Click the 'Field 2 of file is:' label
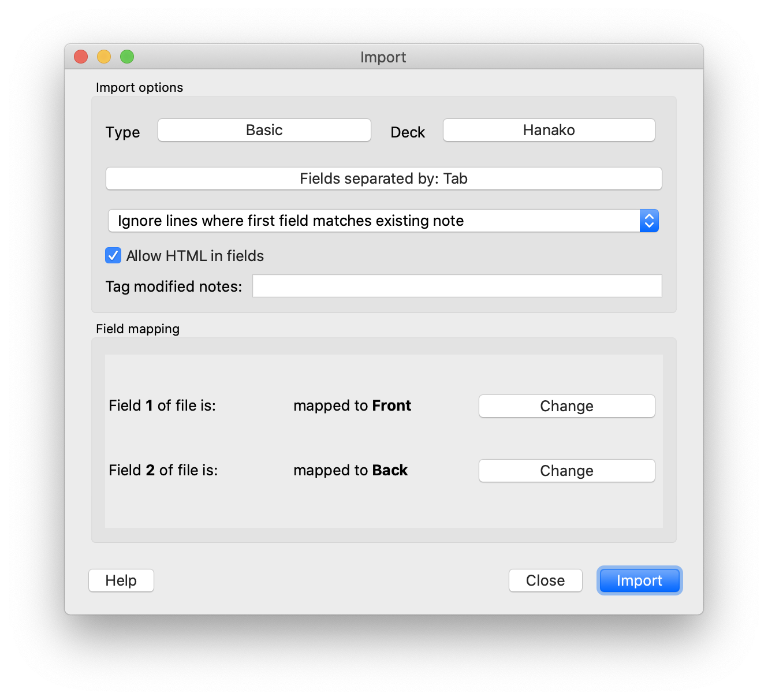The height and width of the screenshot is (700, 768). 163,470
